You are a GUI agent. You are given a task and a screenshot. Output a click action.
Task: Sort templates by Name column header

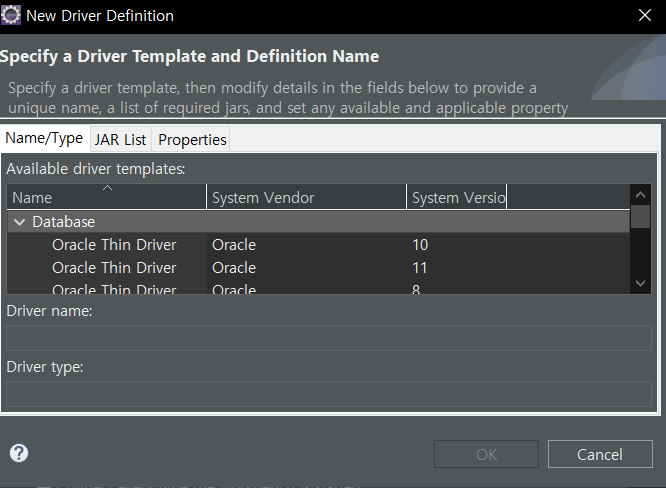pos(107,197)
